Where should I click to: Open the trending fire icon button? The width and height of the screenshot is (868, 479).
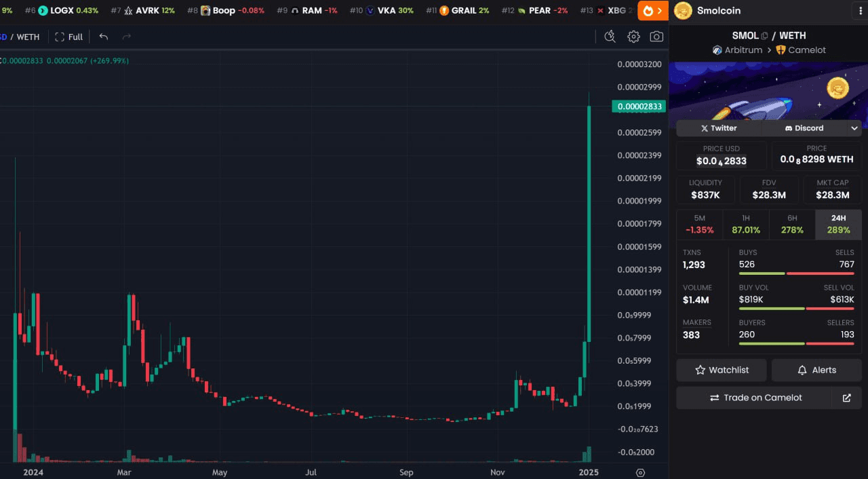(x=653, y=11)
